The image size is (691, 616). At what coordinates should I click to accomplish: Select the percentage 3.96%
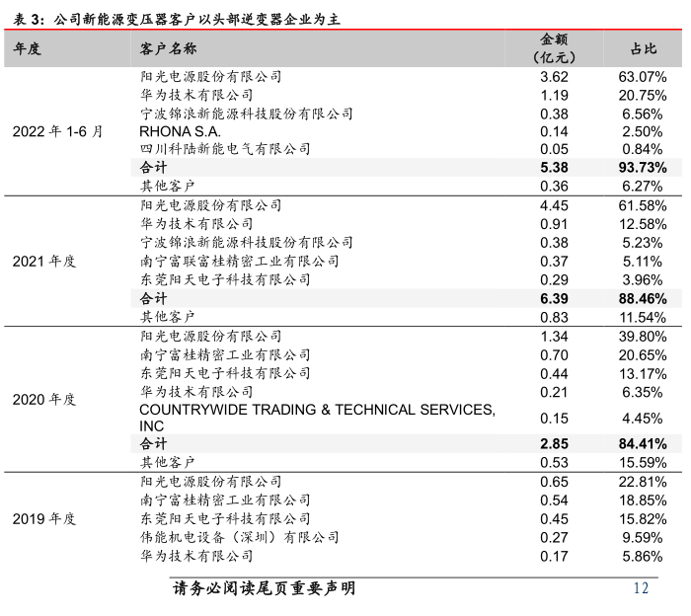point(642,279)
